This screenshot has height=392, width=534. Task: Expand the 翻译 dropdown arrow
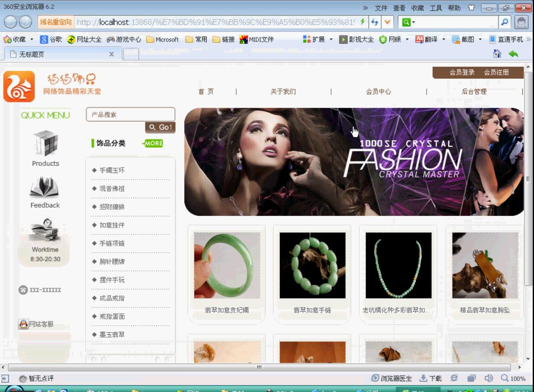click(444, 39)
